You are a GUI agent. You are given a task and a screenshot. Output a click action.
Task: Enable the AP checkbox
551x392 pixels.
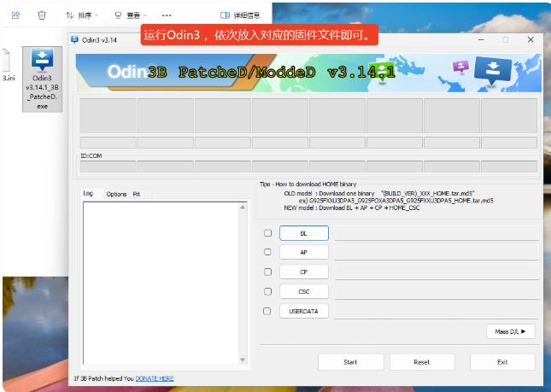click(x=267, y=252)
